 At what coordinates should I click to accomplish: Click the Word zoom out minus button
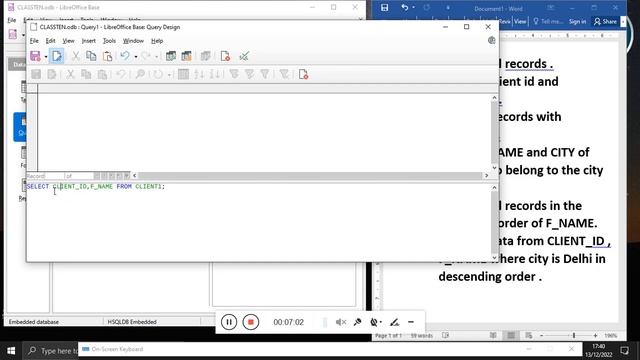point(542,336)
